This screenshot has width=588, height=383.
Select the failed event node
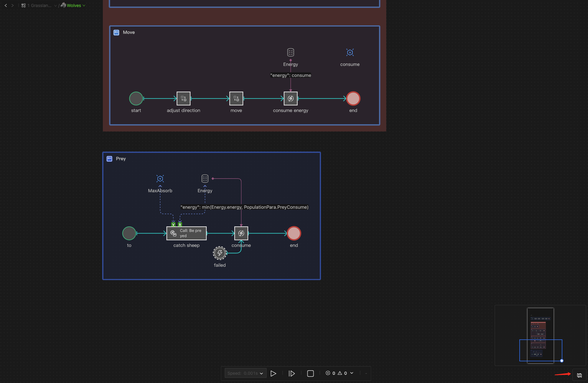tap(220, 253)
